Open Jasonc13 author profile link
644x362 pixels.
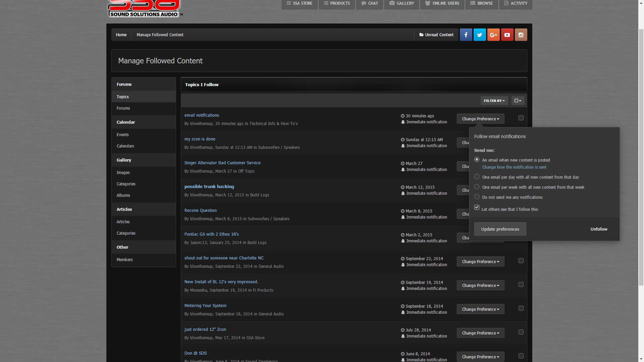click(199, 243)
